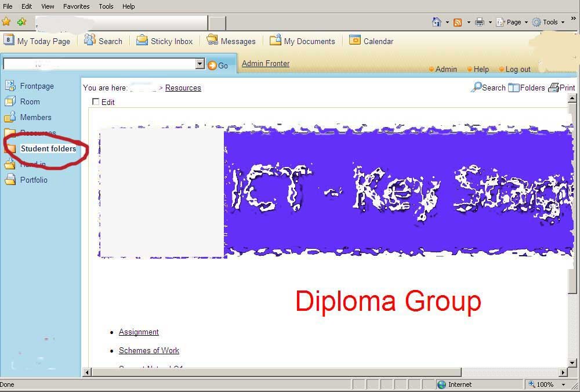580x392 pixels.
Task: Click the Add to Favorites icon
Action: [22, 22]
